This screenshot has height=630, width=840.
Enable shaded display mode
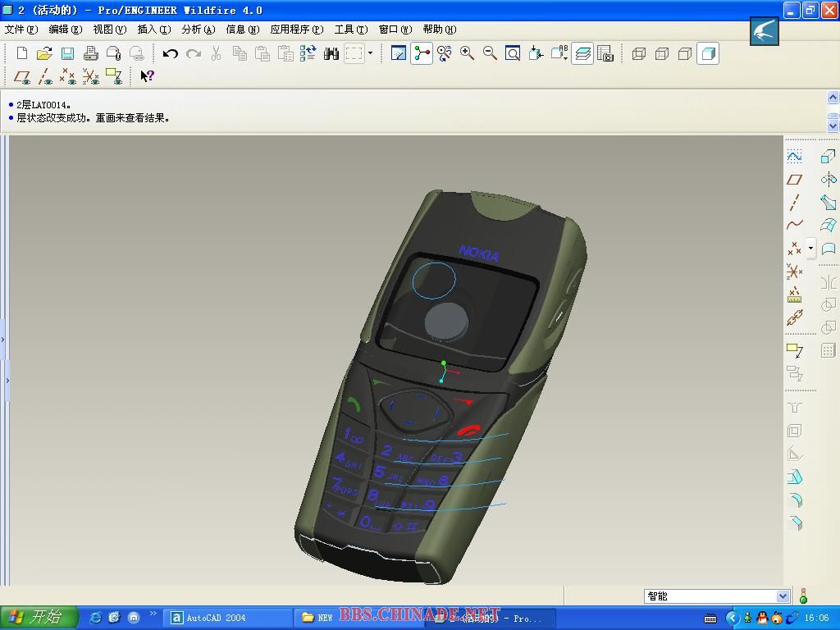click(708, 54)
